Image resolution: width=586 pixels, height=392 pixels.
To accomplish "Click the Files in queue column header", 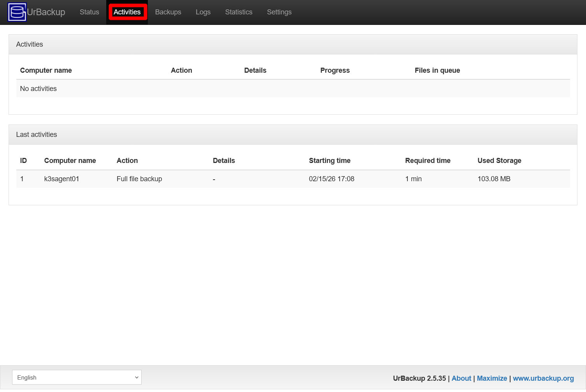I will [437, 70].
